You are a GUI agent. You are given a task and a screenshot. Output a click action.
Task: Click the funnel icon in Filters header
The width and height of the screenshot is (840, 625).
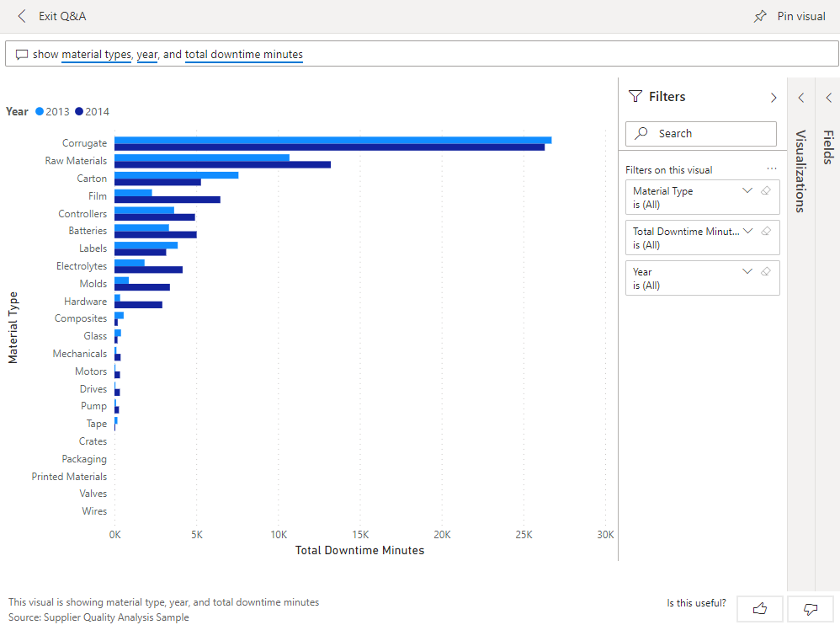point(635,96)
